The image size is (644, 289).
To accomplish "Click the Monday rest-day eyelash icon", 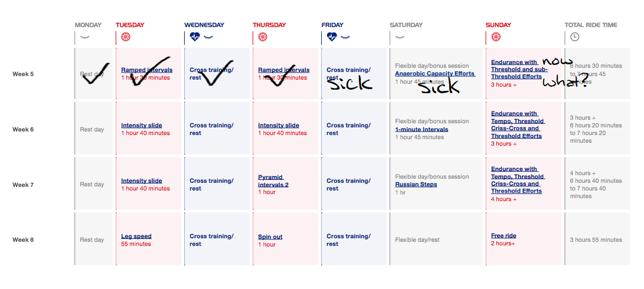I will (85, 37).
